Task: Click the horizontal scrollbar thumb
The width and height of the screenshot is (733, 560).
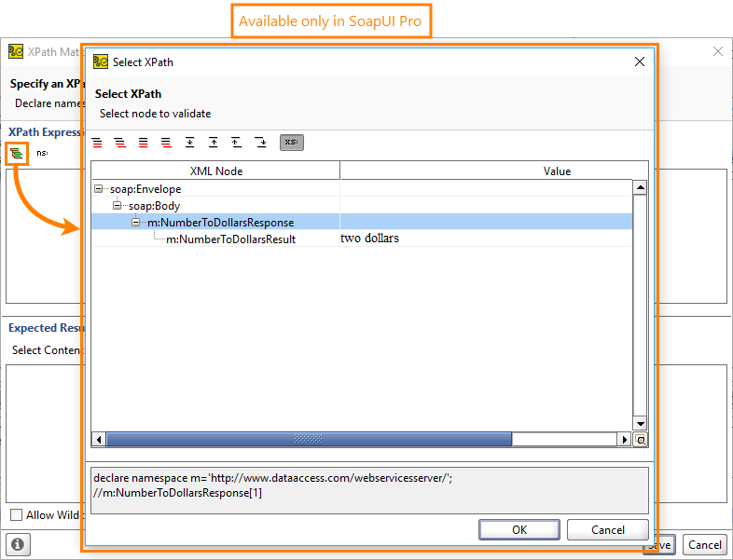Action: click(x=309, y=440)
